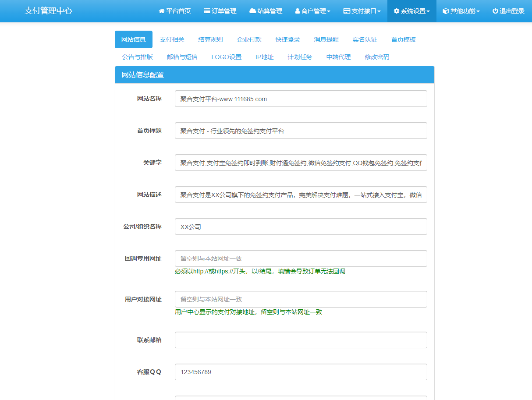Click the 用户对接网址 input field
Image resolution: width=532 pixels, height=400 pixels.
click(301, 299)
